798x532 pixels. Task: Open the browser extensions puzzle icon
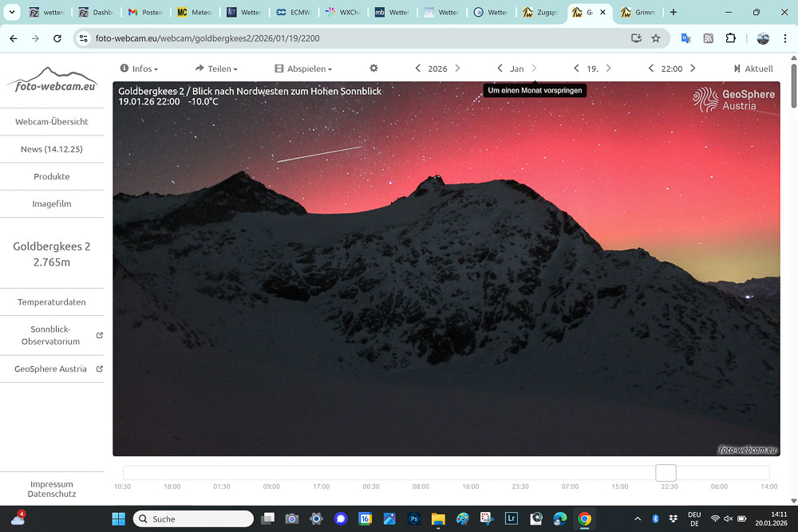[x=730, y=38]
